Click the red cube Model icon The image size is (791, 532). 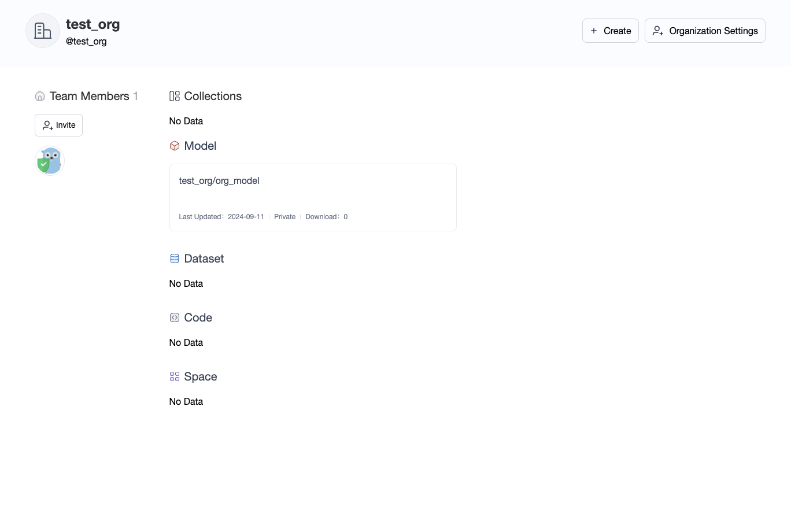click(175, 146)
